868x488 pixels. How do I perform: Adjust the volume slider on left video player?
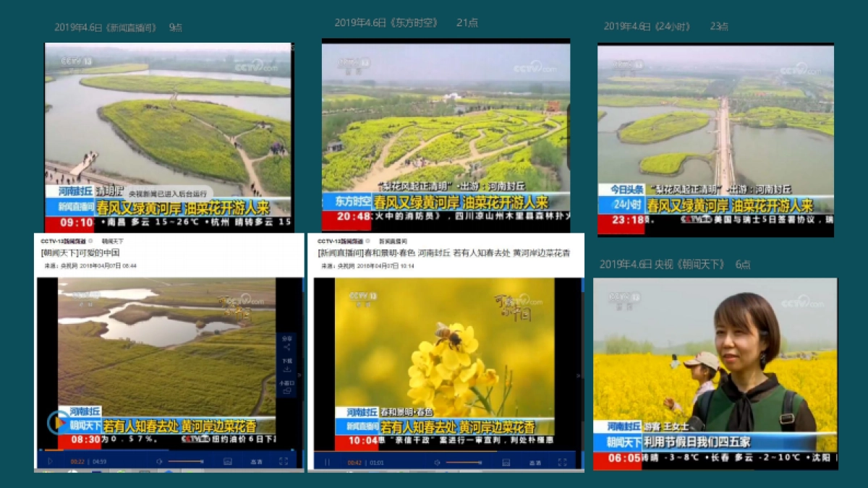(186, 461)
